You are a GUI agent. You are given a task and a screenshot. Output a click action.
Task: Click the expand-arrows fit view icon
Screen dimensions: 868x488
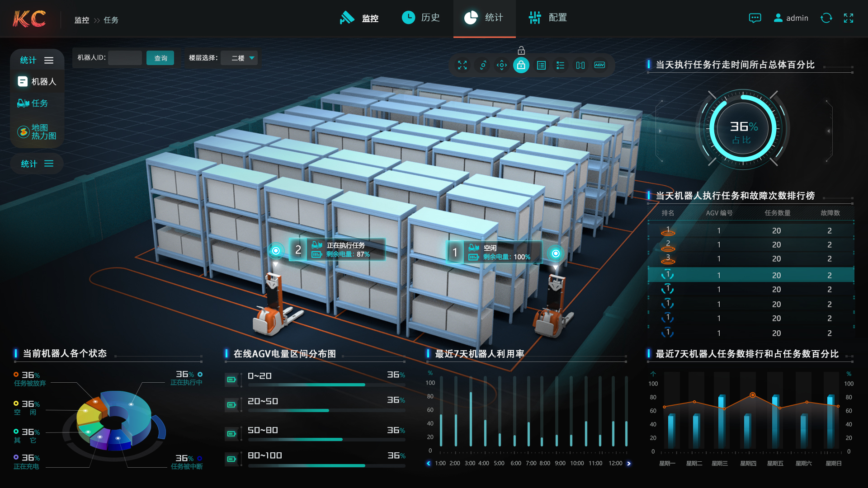pyautogui.click(x=462, y=65)
